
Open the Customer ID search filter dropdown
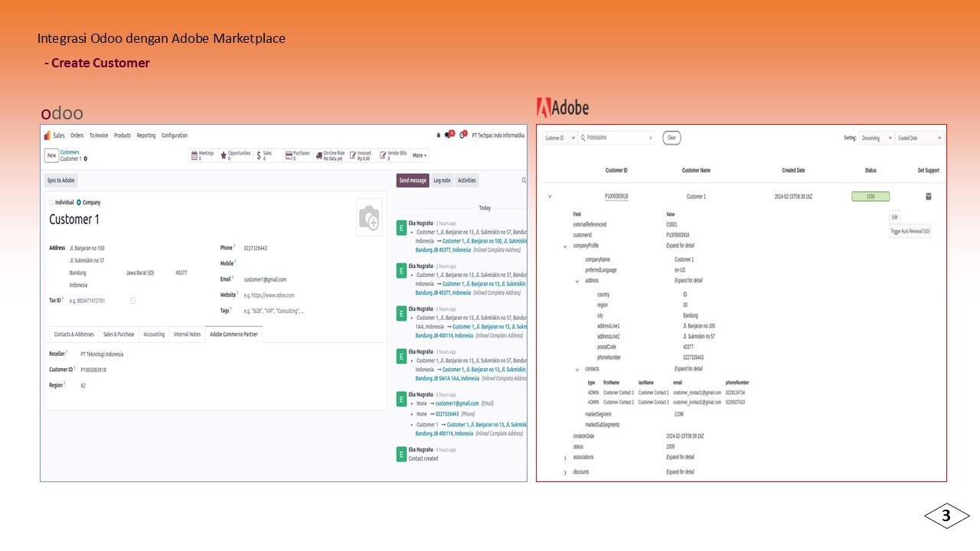(560, 138)
